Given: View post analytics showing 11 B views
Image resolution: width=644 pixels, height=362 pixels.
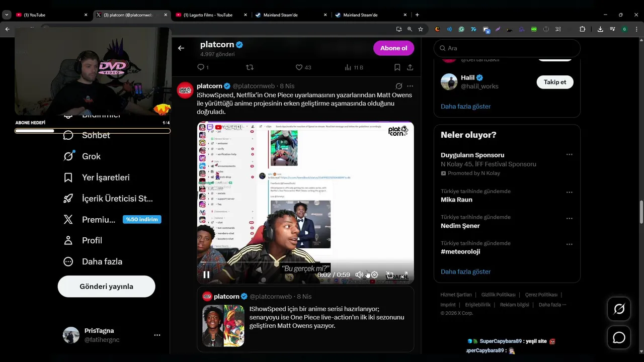Looking at the screenshot, I should click(354, 67).
